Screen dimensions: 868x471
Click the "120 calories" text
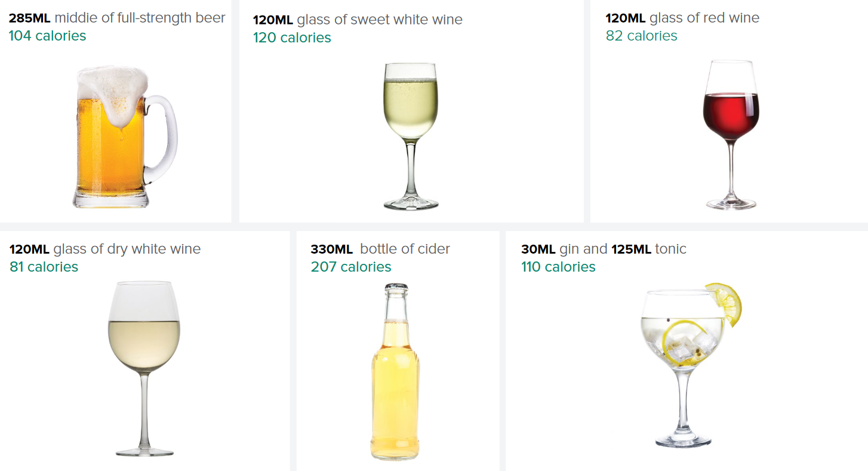pyautogui.click(x=292, y=38)
